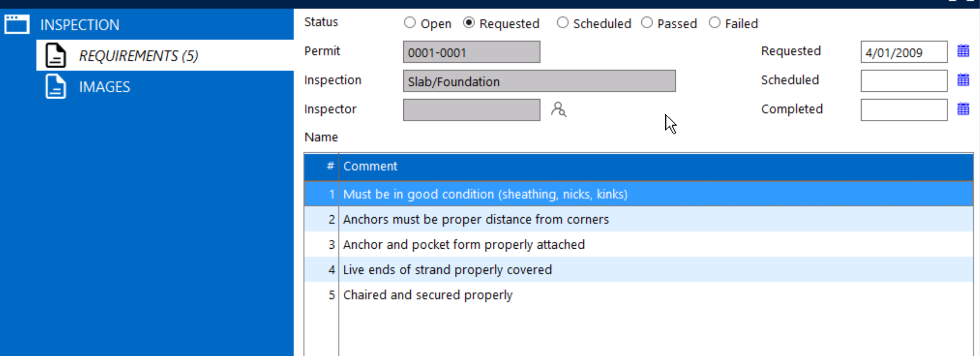
Task: Click the # column header
Action: [330, 166]
